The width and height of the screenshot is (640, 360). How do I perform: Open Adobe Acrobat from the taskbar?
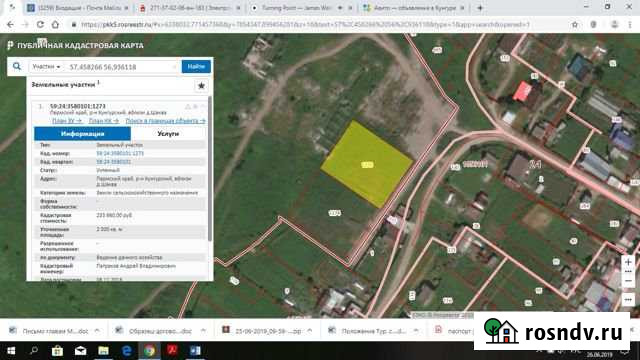tap(172, 351)
